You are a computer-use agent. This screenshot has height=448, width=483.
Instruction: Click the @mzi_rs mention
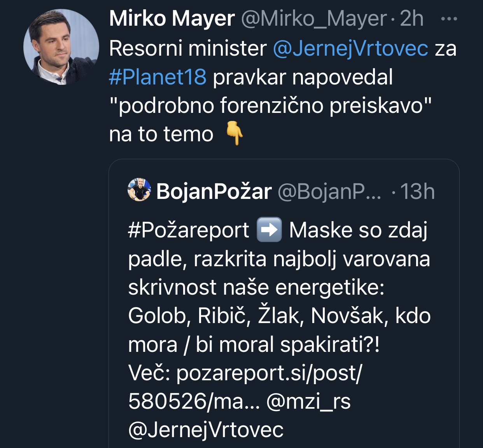[308, 401]
